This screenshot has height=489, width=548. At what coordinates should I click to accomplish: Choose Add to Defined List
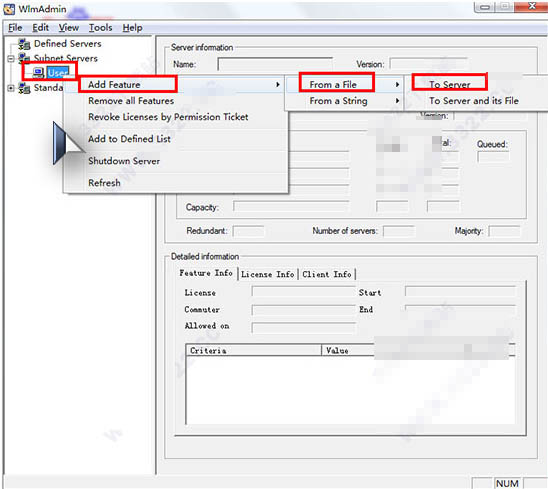(129, 139)
